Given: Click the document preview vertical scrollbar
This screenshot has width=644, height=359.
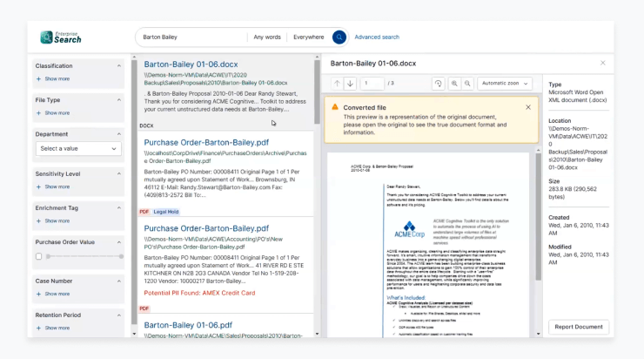Looking at the screenshot, I should [538, 217].
